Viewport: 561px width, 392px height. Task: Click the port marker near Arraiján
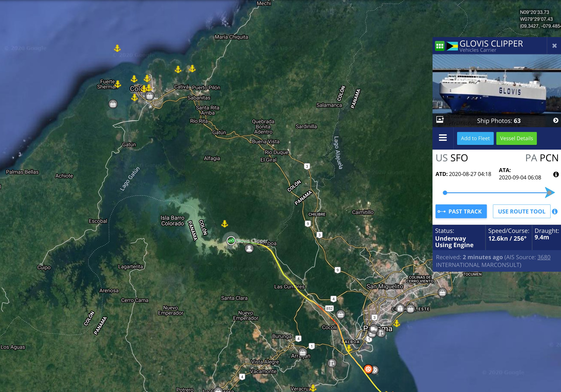[303, 352]
